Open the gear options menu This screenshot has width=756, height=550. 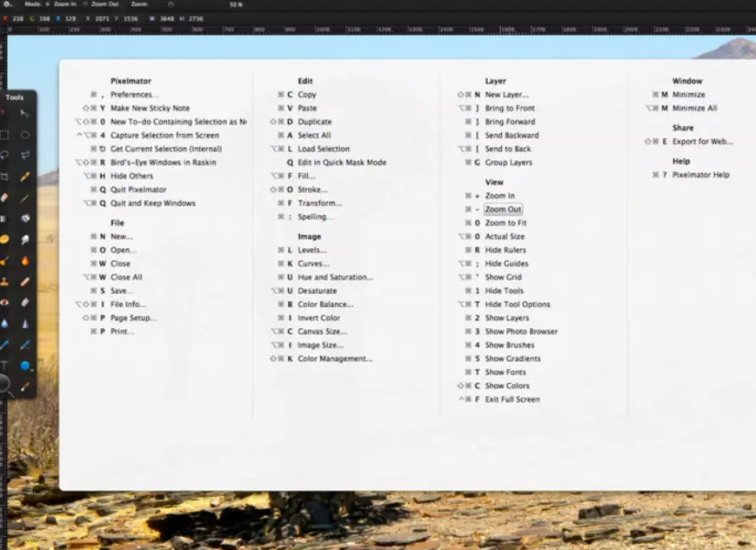pos(8,3)
